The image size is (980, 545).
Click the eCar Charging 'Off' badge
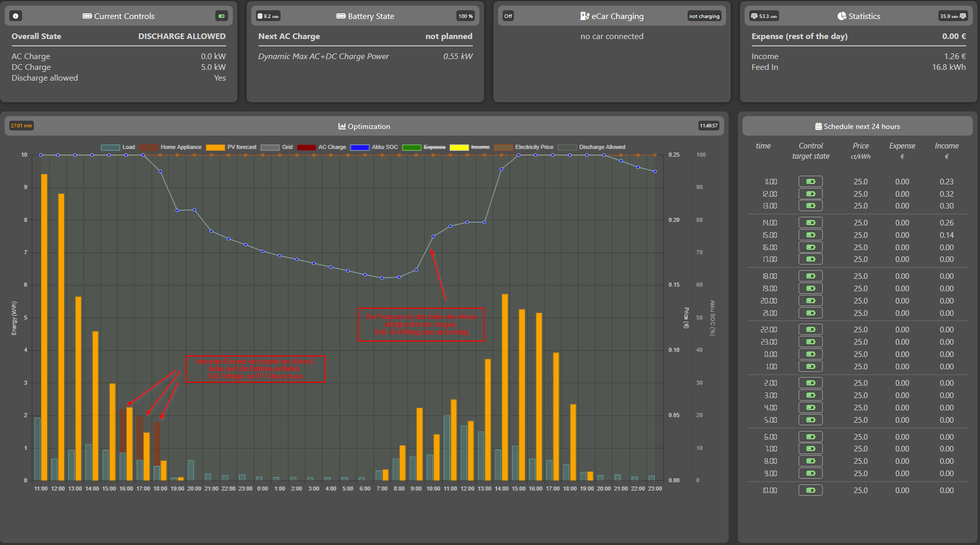click(508, 16)
